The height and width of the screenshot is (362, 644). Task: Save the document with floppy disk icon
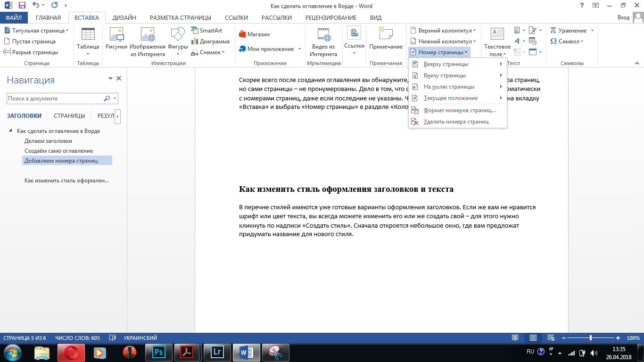coord(22,6)
